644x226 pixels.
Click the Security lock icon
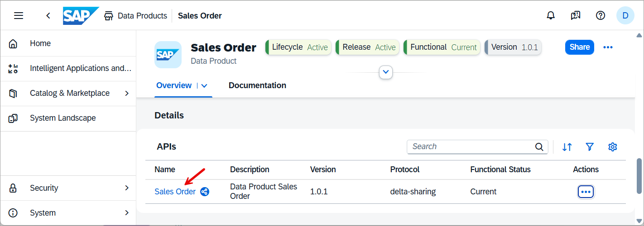(x=13, y=188)
